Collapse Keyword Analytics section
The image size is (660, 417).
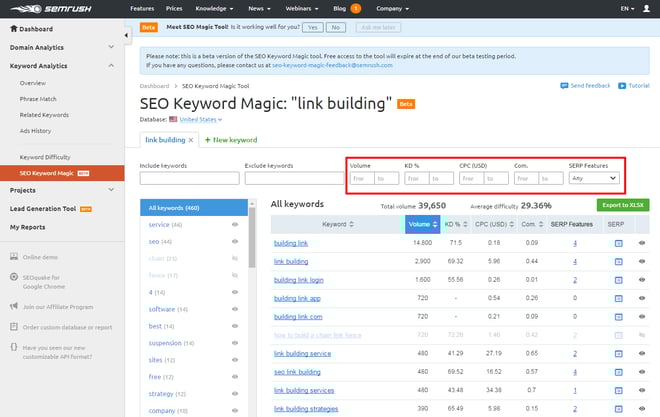click(111, 66)
